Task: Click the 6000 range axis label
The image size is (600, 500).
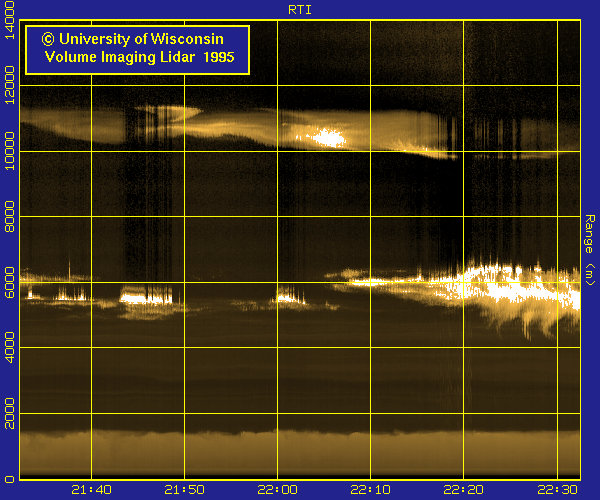Action: [x=9, y=282]
